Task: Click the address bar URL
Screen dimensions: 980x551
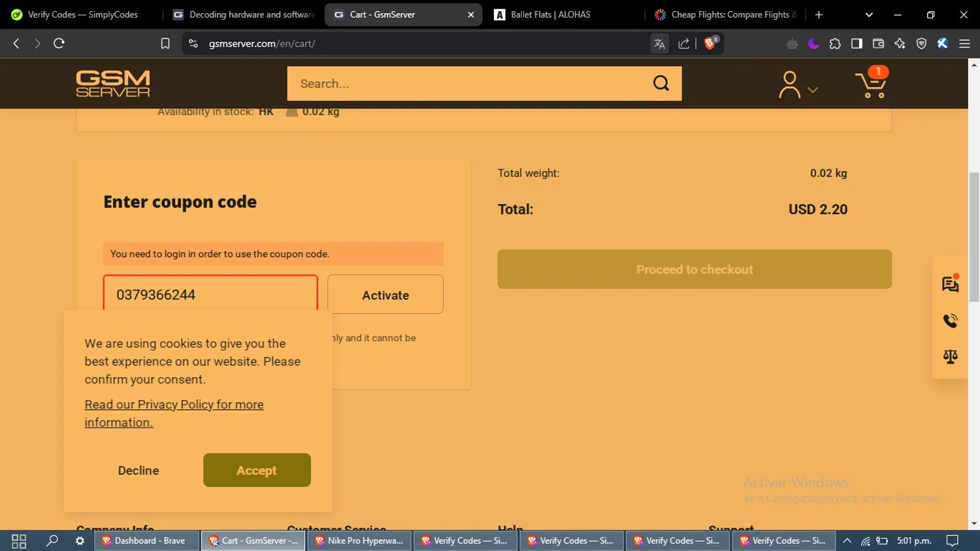Action: pos(262,44)
